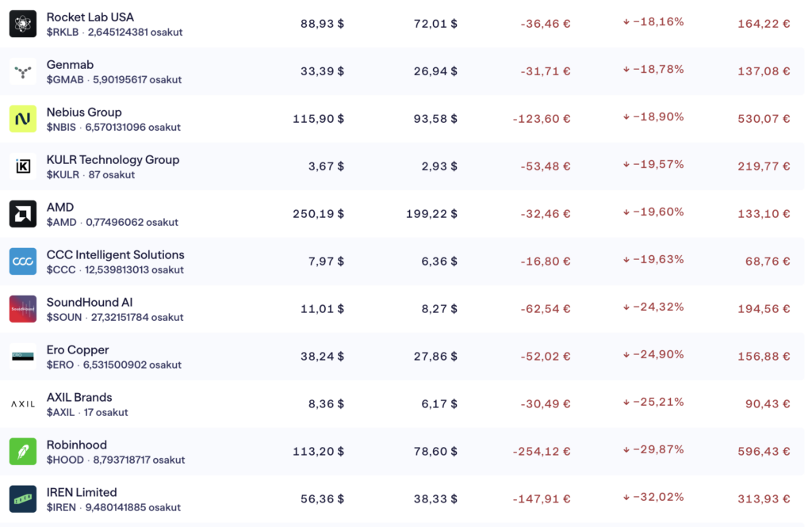Viewport: 812px width, 527px height.
Task: Open Rocket Lab USA stock name
Action: pyautogui.click(x=90, y=17)
